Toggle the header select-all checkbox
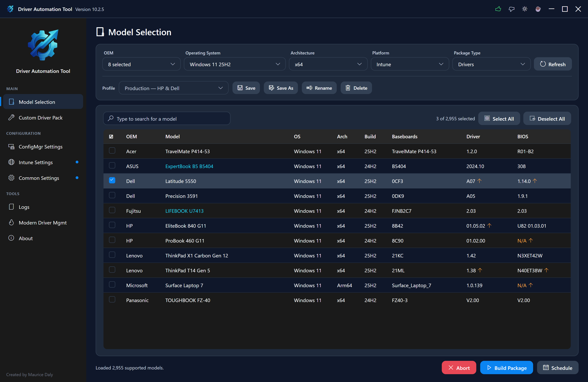588x382 pixels. [111, 137]
